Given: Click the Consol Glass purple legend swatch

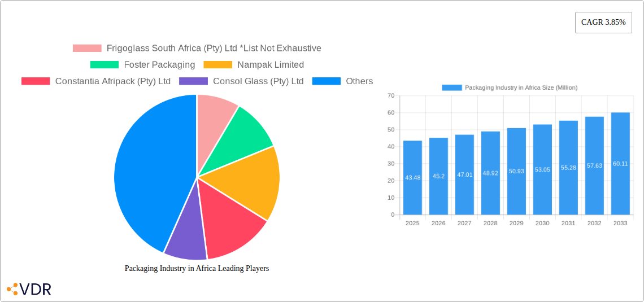Looking at the screenshot, I should pos(193,81).
